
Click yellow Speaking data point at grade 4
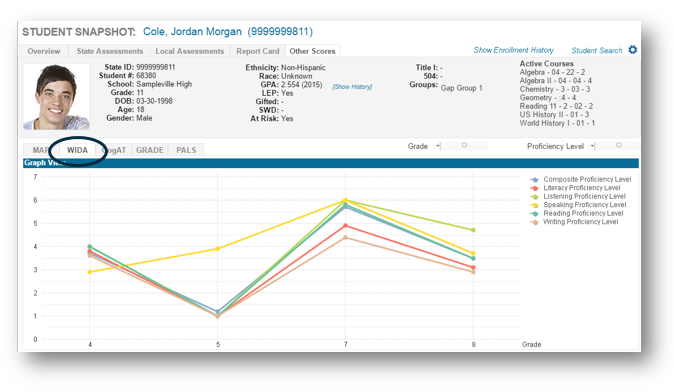pyautogui.click(x=89, y=272)
